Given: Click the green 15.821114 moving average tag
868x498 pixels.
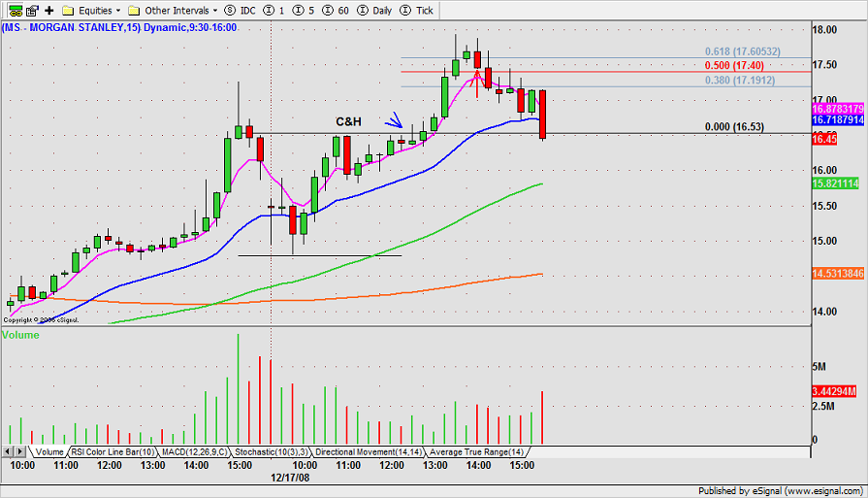Looking at the screenshot, I should coord(835,183).
